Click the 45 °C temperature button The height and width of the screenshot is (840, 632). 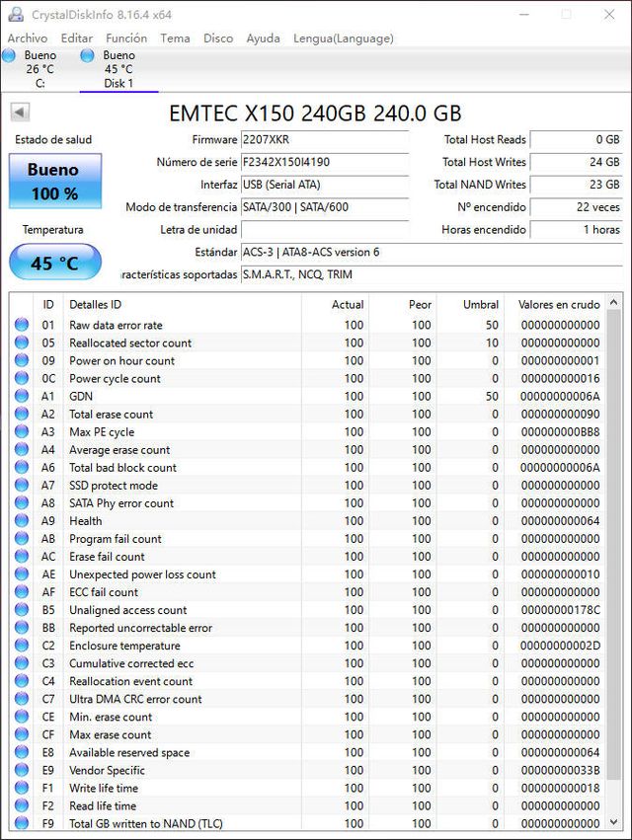pos(55,264)
